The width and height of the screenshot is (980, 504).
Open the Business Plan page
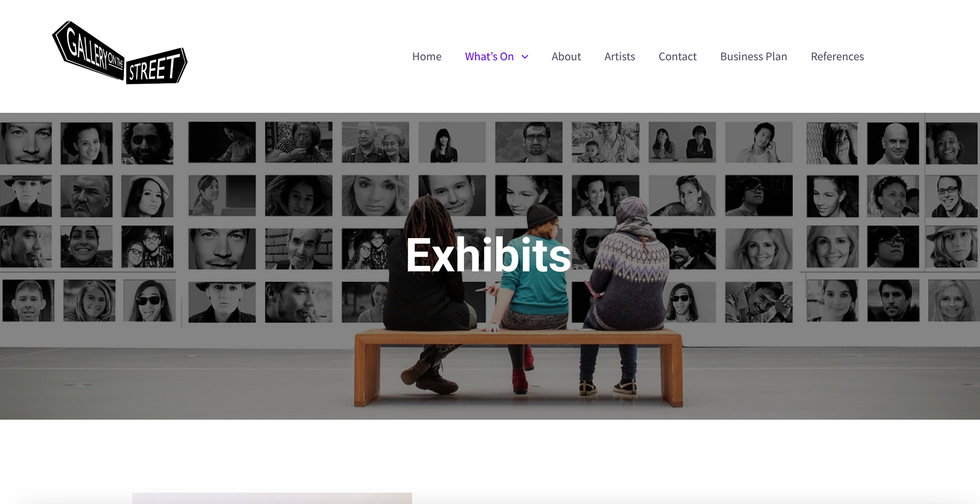tap(753, 57)
